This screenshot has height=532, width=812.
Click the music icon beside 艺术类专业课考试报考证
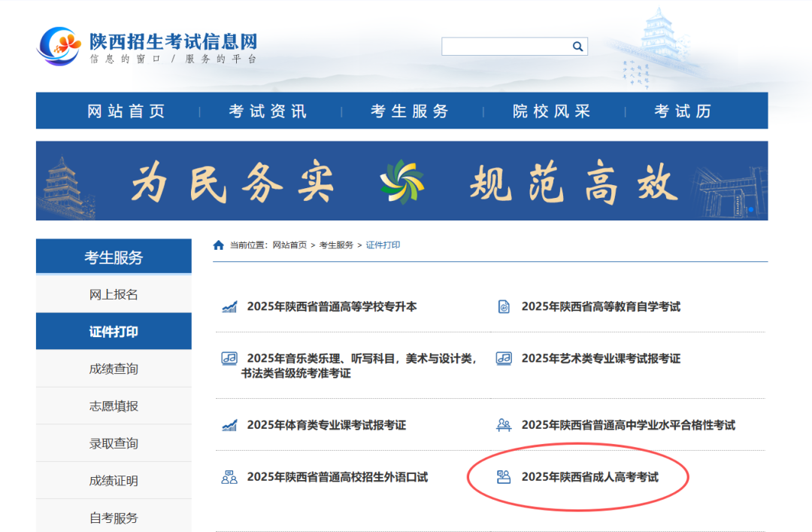[x=503, y=358]
